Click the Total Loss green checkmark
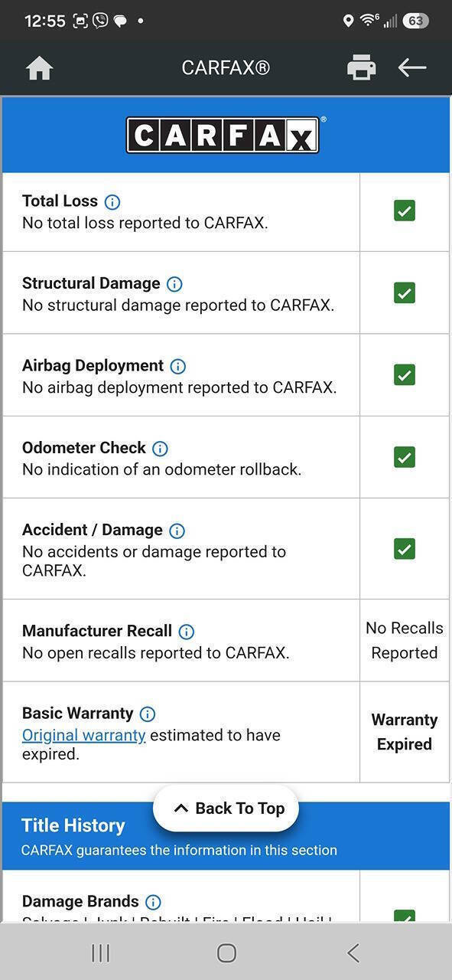The image size is (452, 980). (x=405, y=211)
